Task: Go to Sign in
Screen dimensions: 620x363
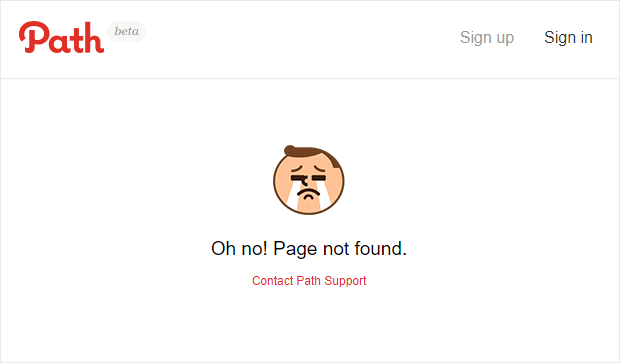Action: (x=568, y=38)
